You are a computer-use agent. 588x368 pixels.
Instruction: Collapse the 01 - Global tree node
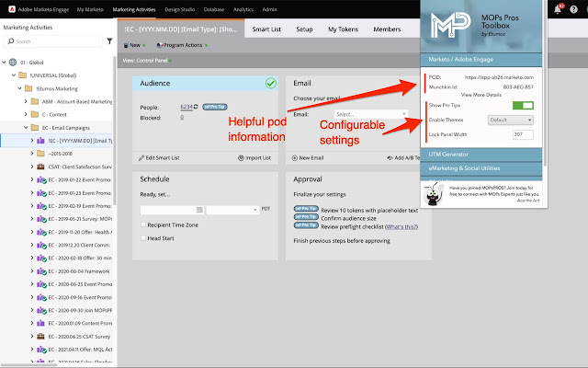[4, 62]
